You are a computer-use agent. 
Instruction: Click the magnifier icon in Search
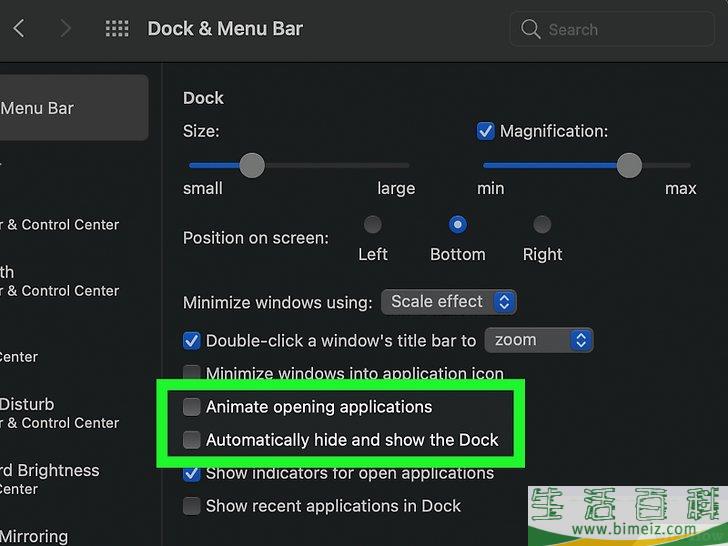click(530, 29)
